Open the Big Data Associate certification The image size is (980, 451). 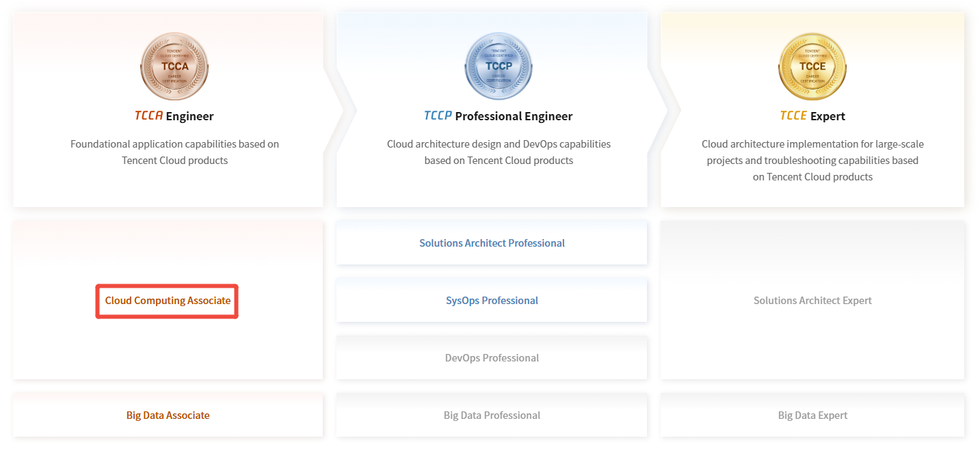(168, 415)
